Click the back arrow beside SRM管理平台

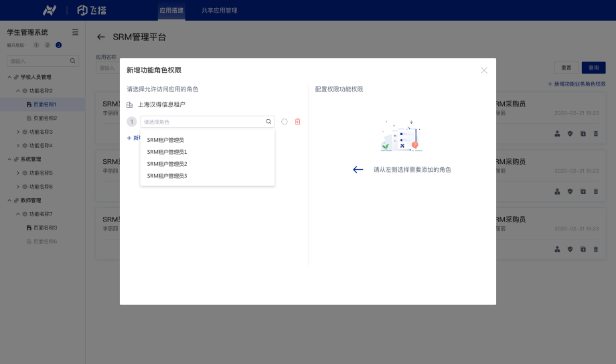[101, 37]
